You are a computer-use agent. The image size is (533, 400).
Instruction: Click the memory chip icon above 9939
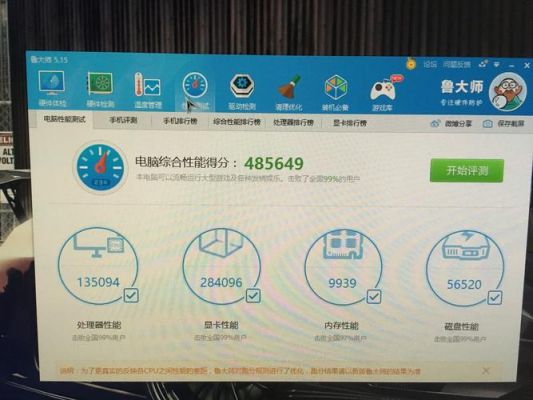343,244
